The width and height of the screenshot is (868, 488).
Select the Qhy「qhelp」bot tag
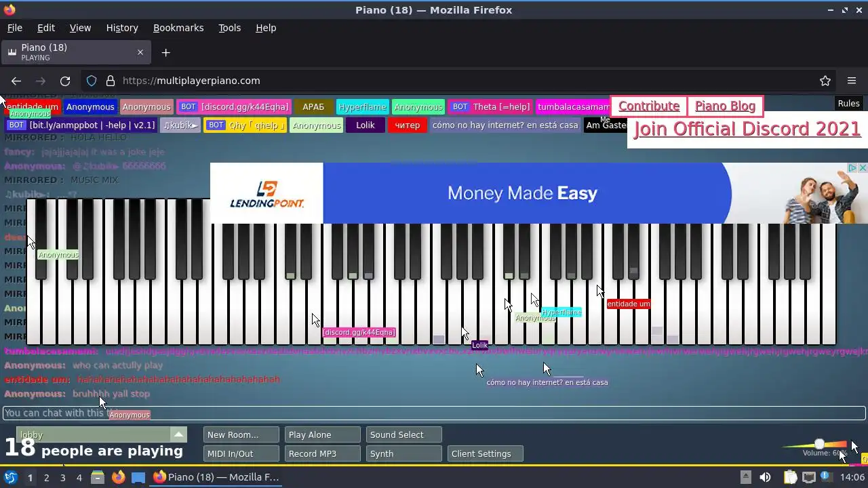[245, 125]
